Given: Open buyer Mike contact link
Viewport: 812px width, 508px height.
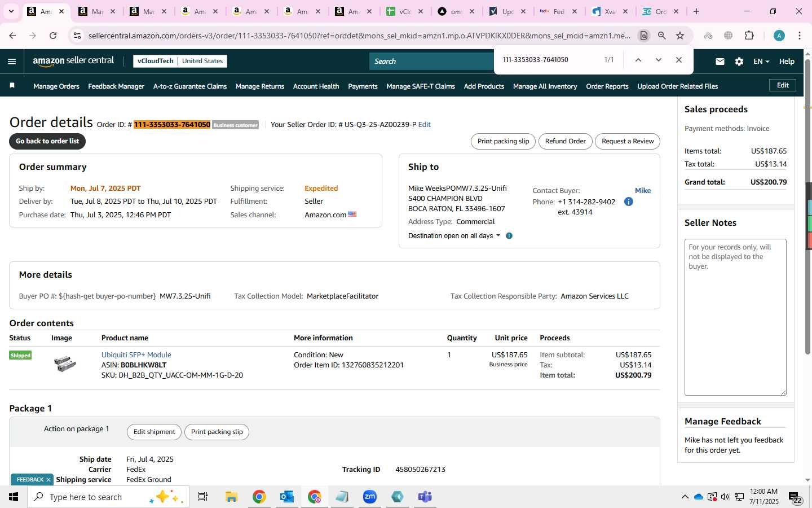Looking at the screenshot, I should click(x=643, y=191).
